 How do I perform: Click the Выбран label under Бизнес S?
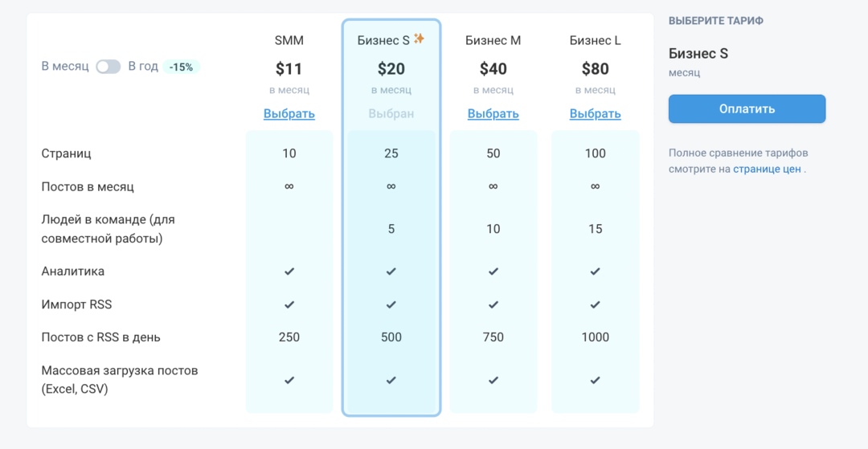point(391,114)
